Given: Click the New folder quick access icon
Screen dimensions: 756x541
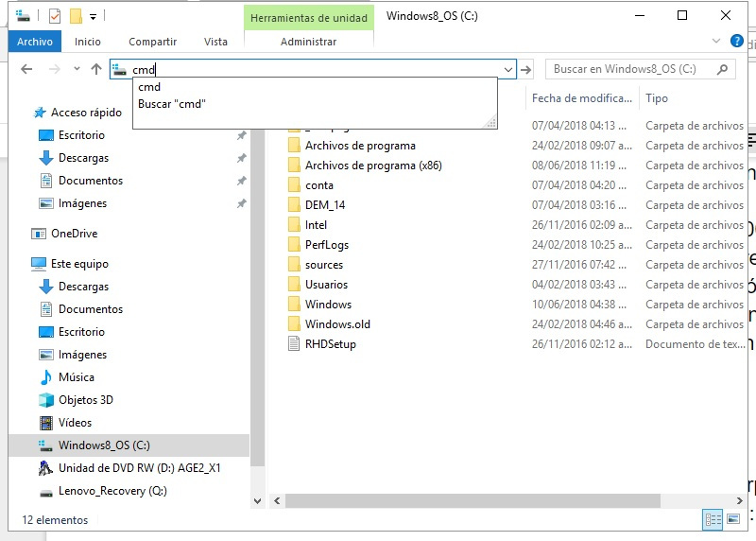Looking at the screenshot, I should pyautogui.click(x=76, y=16).
